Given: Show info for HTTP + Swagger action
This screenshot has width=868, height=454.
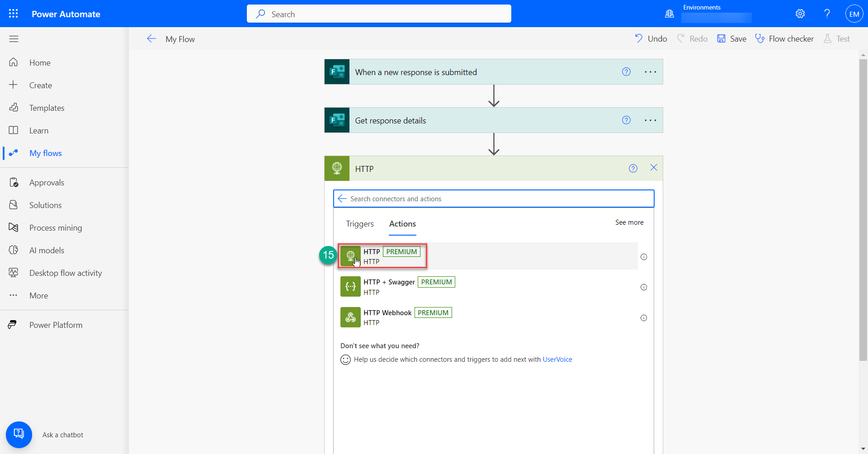Looking at the screenshot, I should click(x=644, y=287).
